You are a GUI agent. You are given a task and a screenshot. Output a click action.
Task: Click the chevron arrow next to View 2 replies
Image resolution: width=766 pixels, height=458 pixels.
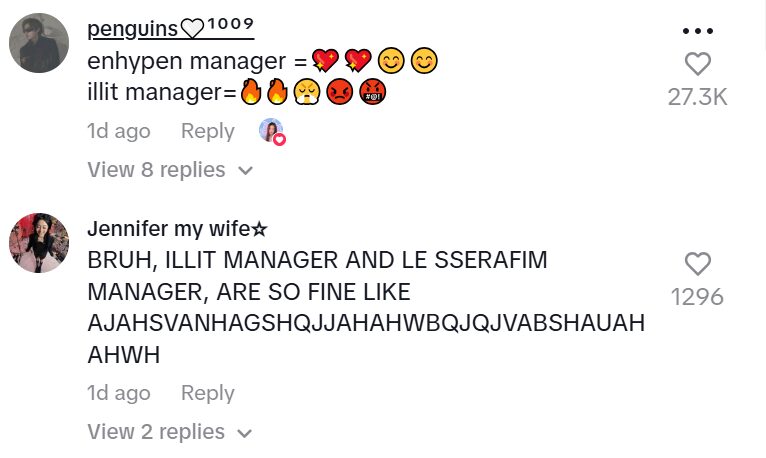[245, 433]
